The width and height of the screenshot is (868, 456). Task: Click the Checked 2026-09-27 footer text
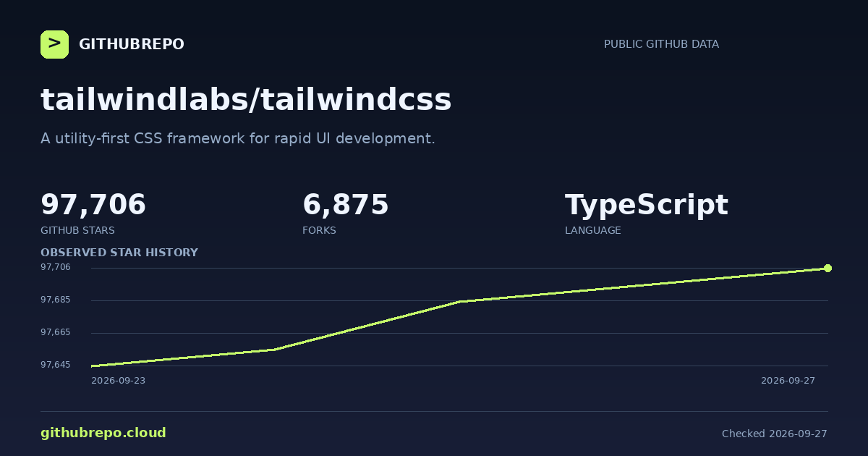tap(775, 434)
